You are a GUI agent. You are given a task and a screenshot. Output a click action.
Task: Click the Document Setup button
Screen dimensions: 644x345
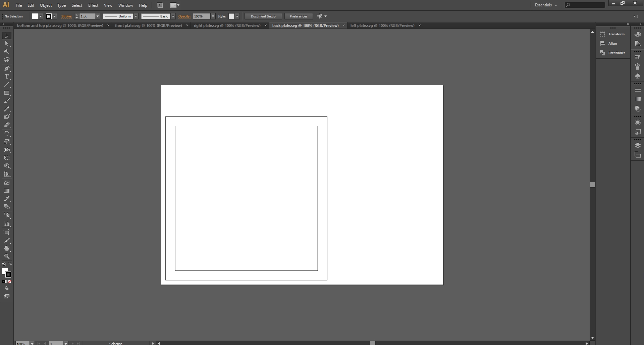(263, 16)
